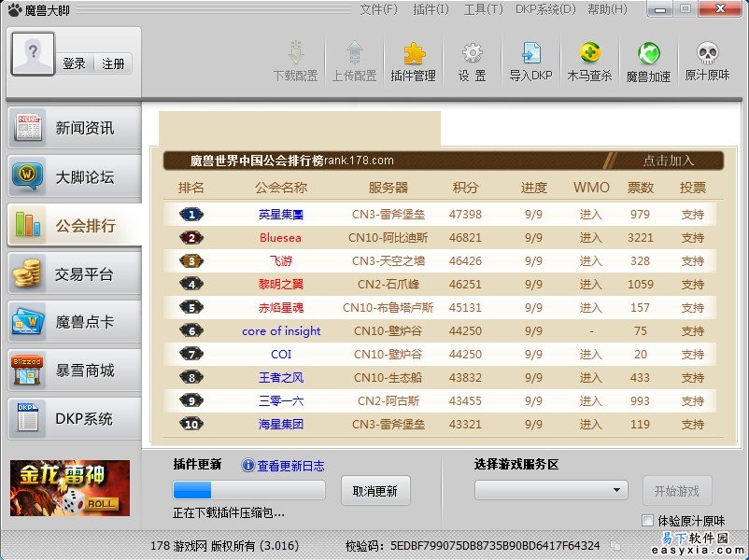Image resolution: width=749 pixels, height=560 pixels.
Task: Open guild 英星集團 link
Action: [281, 215]
